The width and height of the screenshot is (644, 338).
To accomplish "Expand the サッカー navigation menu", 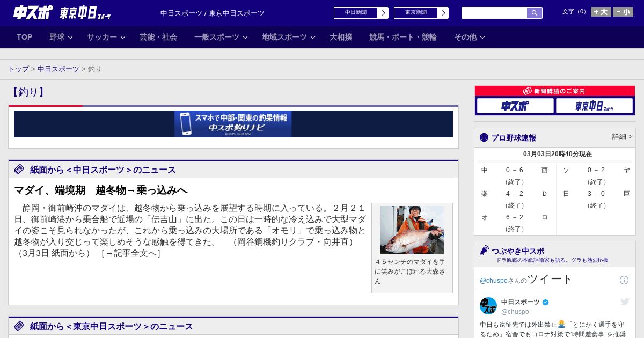I will (x=106, y=37).
